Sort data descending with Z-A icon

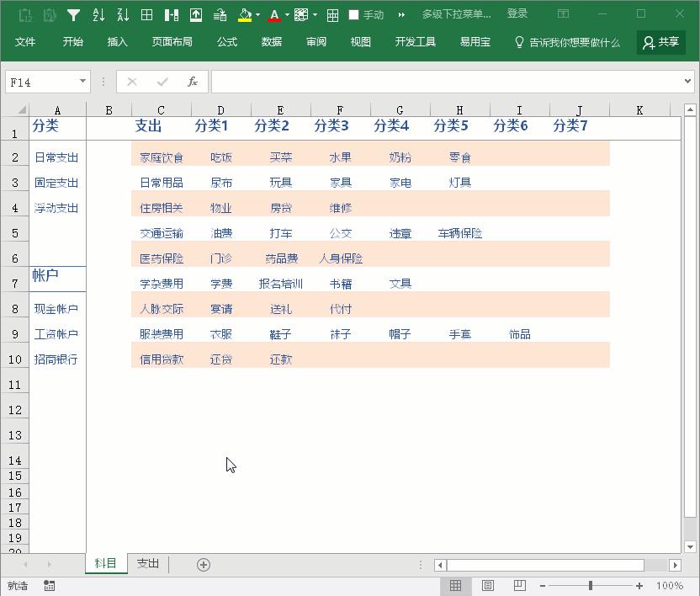[x=123, y=13]
